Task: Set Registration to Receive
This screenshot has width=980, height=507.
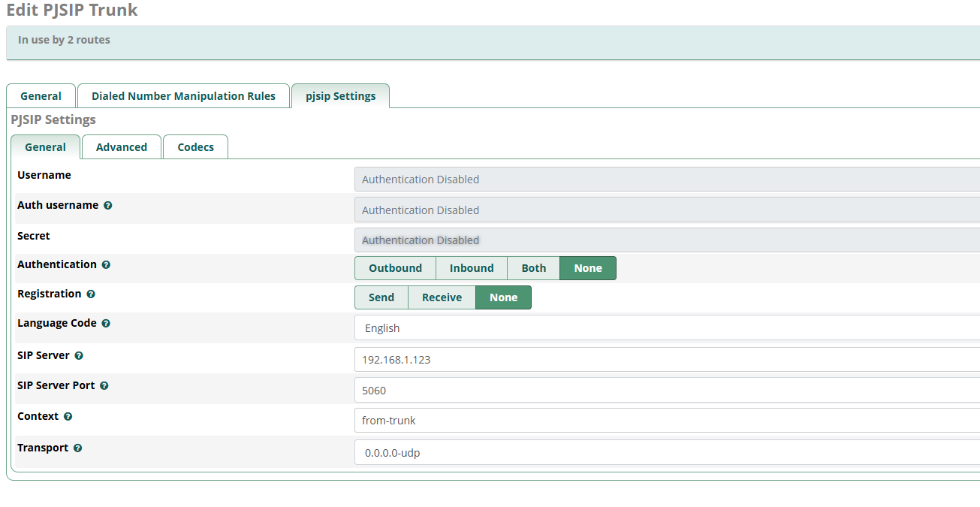Action: click(442, 297)
